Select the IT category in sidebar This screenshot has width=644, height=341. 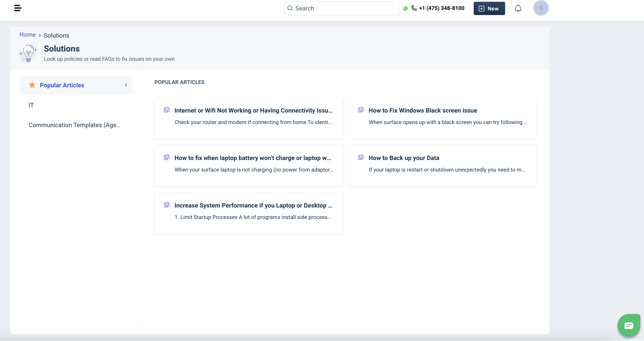point(31,105)
